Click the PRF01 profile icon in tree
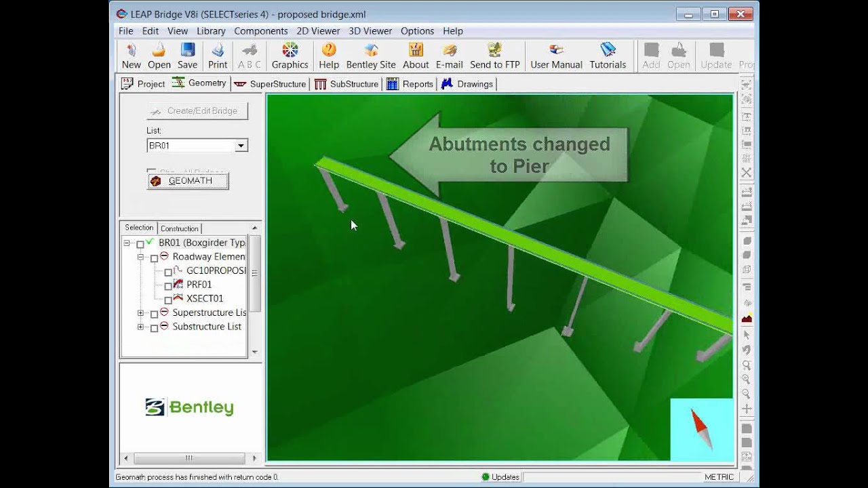Image resolution: width=868 pixels, height=488 pixels. pyautogui.click(x=178, y=284)
